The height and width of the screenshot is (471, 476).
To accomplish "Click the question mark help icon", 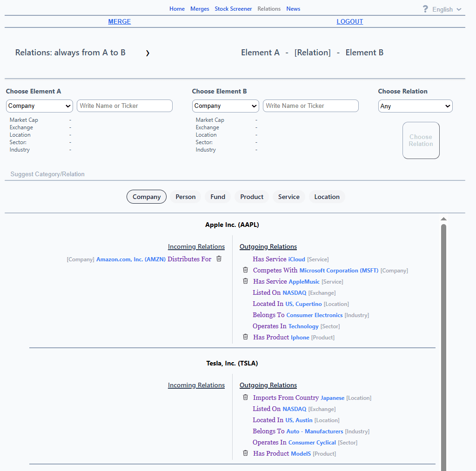I will coord(425,9).
